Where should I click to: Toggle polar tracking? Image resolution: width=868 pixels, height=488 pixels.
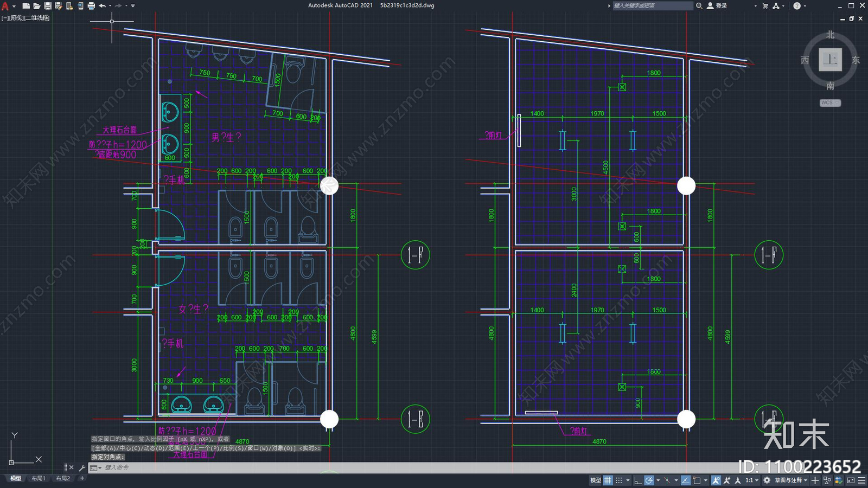tap(649, 480)
